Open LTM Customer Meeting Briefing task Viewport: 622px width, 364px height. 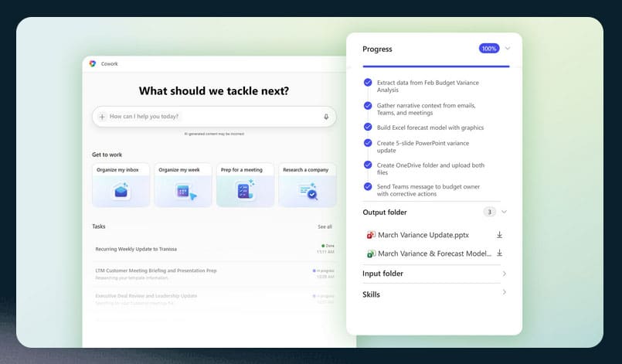click(214, 274)
